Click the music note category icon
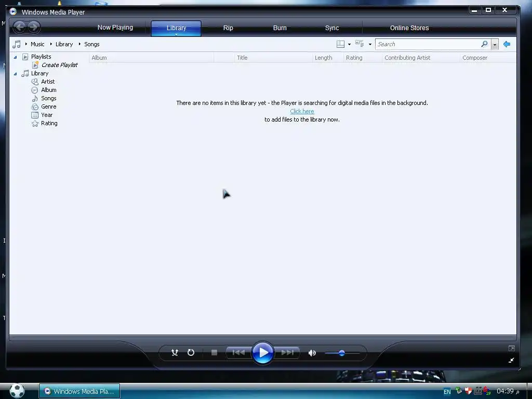Viewport: 532px width, 399px height. pyautogui.click(x=17, y=44)
